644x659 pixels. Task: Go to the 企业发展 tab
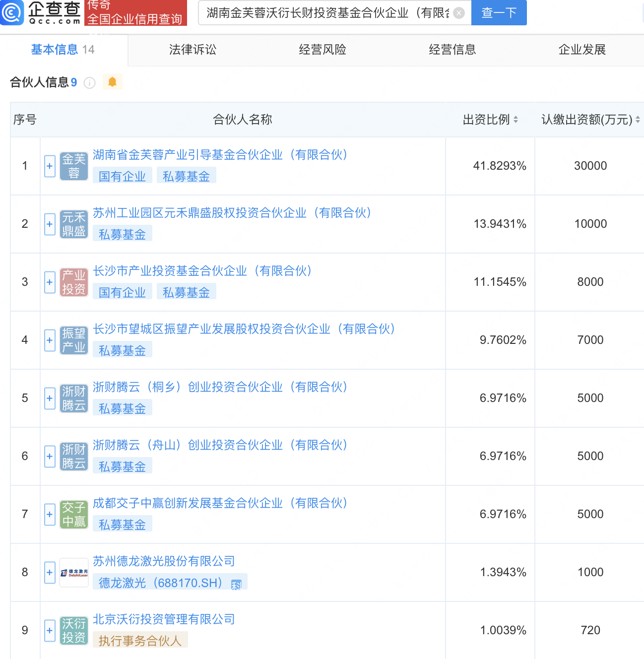[582, 50]
